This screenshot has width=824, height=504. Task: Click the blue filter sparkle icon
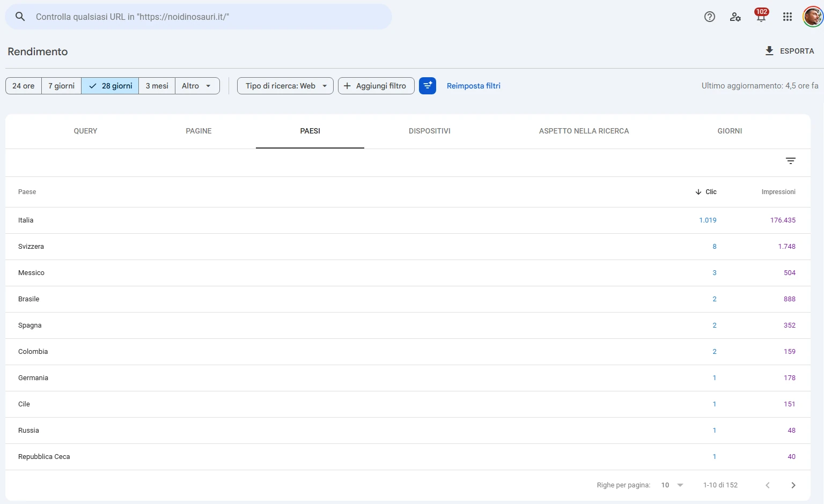[x=428, y=86]
